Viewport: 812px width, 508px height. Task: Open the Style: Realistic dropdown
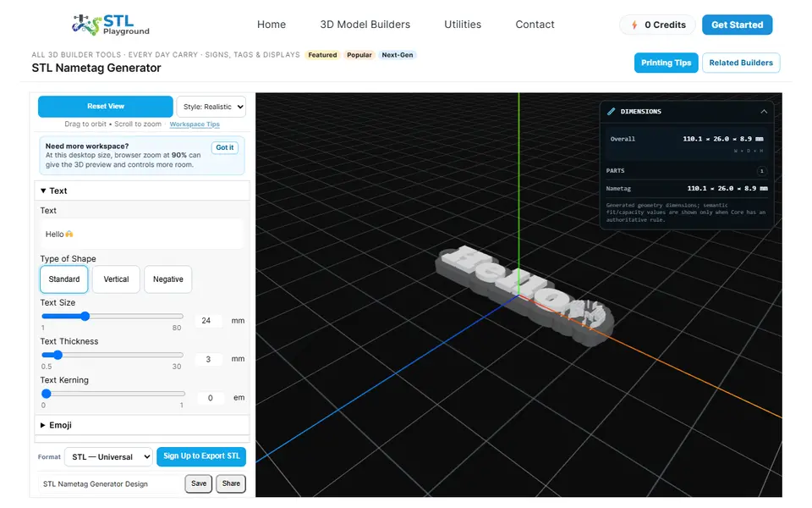click(x=211, y=107)
